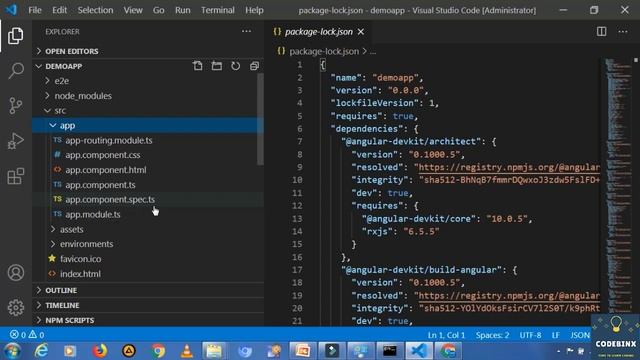This screenshot has width=640, height=360.
Task: Open the Help menu
Action: 254,10
